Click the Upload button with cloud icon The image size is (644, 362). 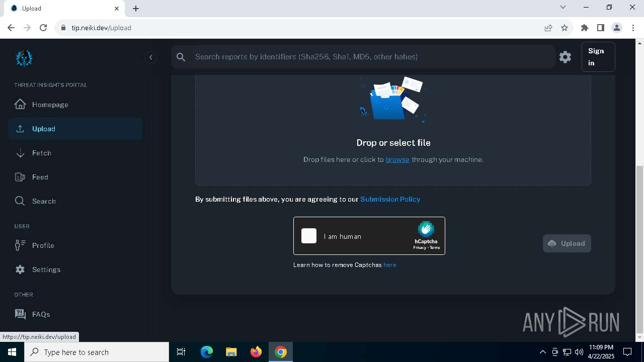coord(567,243)
